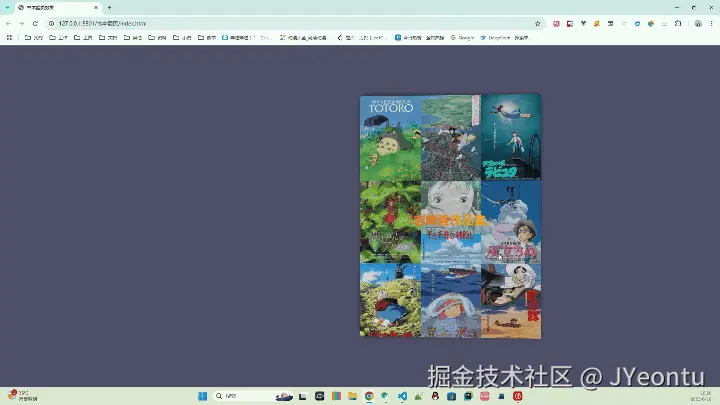Open a new tab with plus button
This screenshot has width=720, height=405.
(109, 7)
